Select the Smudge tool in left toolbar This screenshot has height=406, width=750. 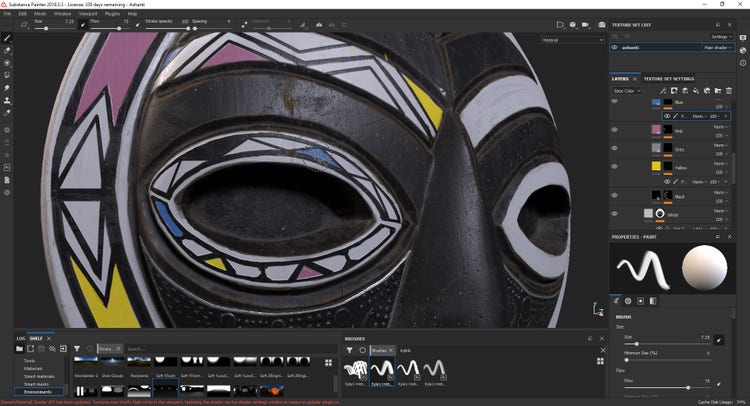7,88
